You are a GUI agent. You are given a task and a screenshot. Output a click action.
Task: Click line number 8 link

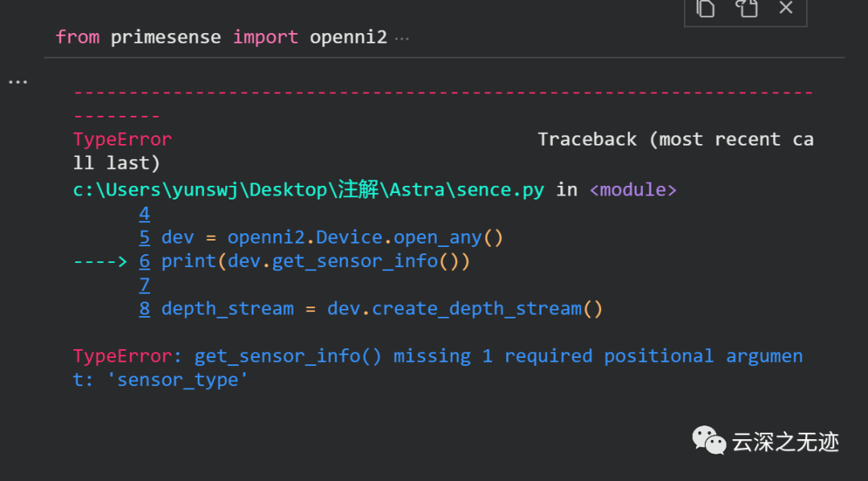pos(145,308)
